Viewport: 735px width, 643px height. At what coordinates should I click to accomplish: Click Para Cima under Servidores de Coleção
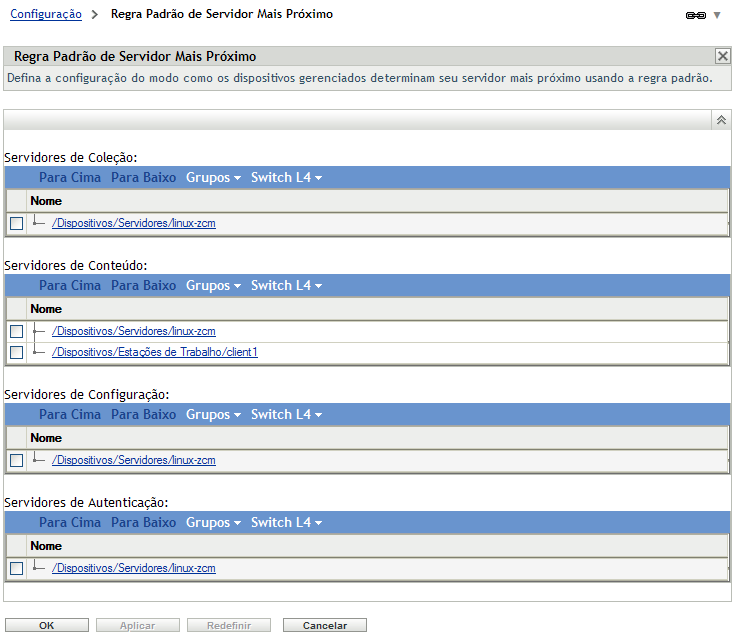click(x=70, y=178)
